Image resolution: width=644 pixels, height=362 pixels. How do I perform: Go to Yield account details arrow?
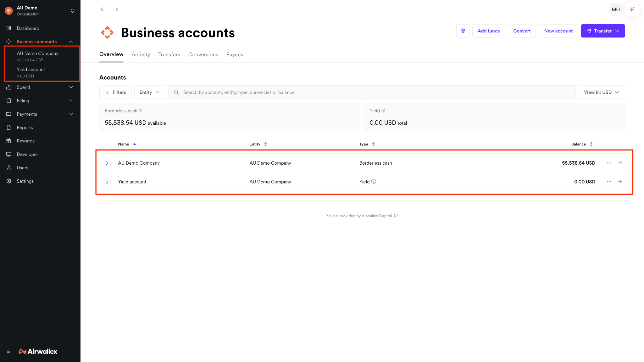tap(620, 182)
